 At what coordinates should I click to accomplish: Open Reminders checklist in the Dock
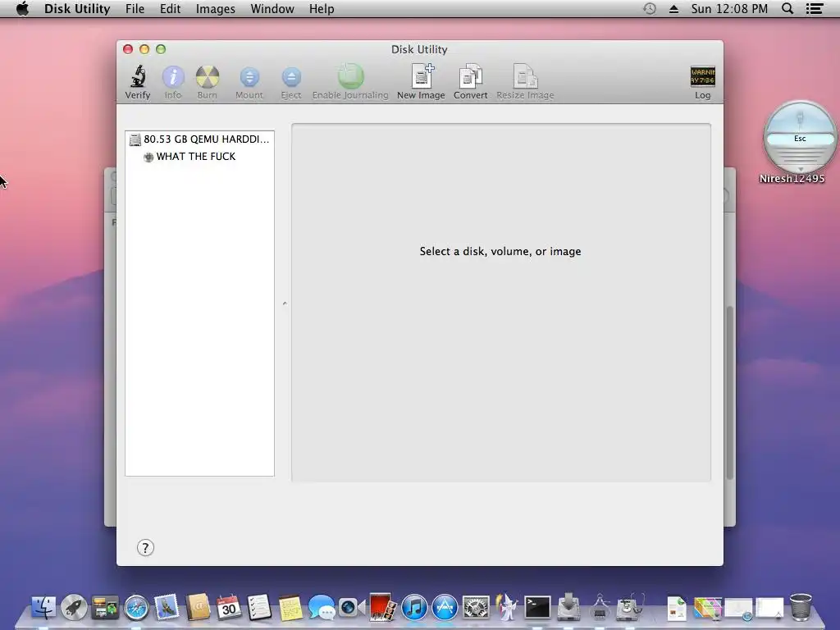(x=259, y=608)
